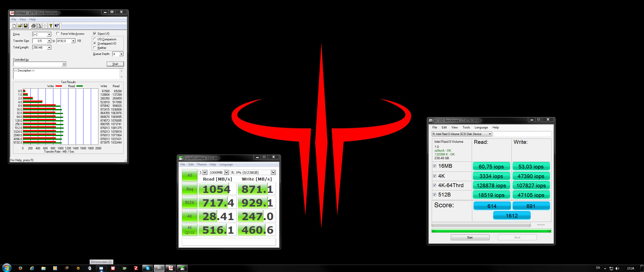
Task: Switch to Skype in the taskbar
Action: coord(148,268)
